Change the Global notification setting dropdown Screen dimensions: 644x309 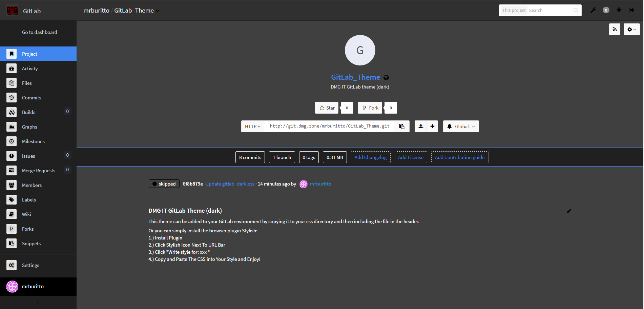(x=460, y=126)
